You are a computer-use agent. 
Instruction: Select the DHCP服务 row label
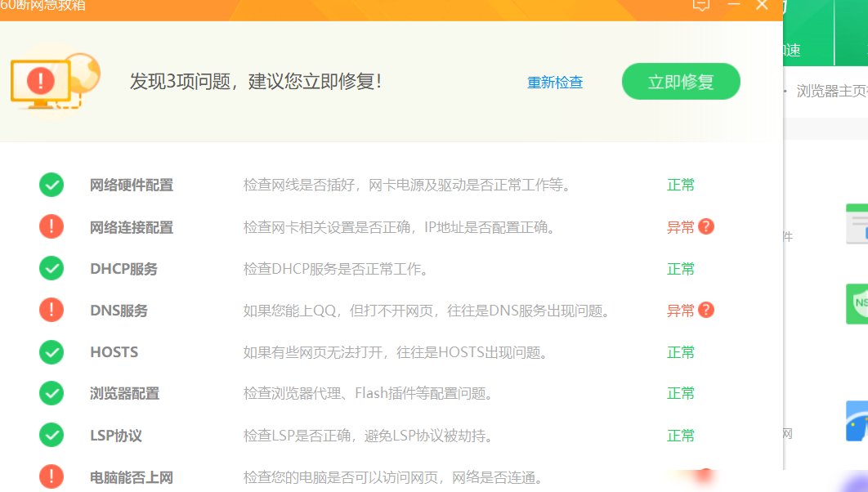coord(124,269)
